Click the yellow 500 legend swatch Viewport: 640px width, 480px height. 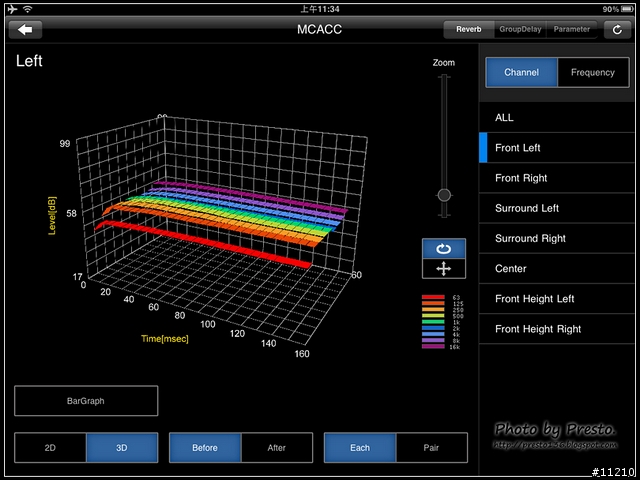[433, 316]
